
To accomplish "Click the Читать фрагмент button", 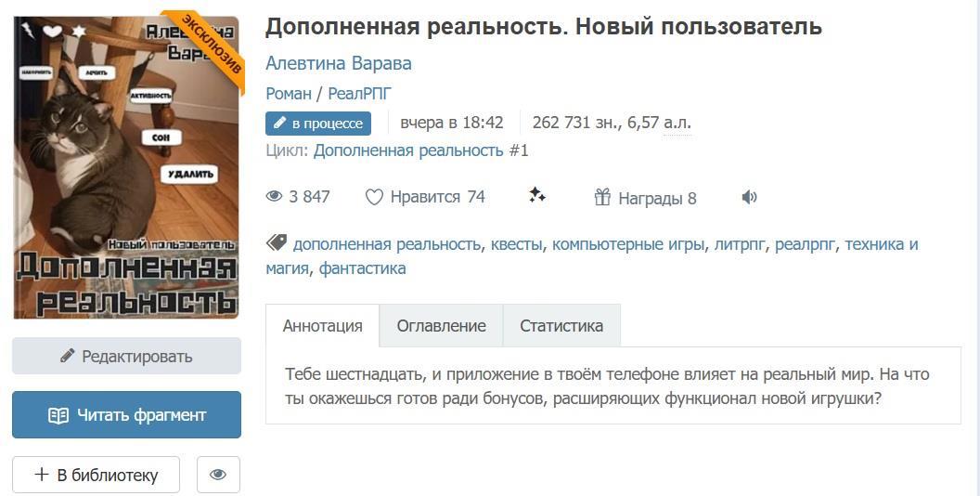I will 126,415.
